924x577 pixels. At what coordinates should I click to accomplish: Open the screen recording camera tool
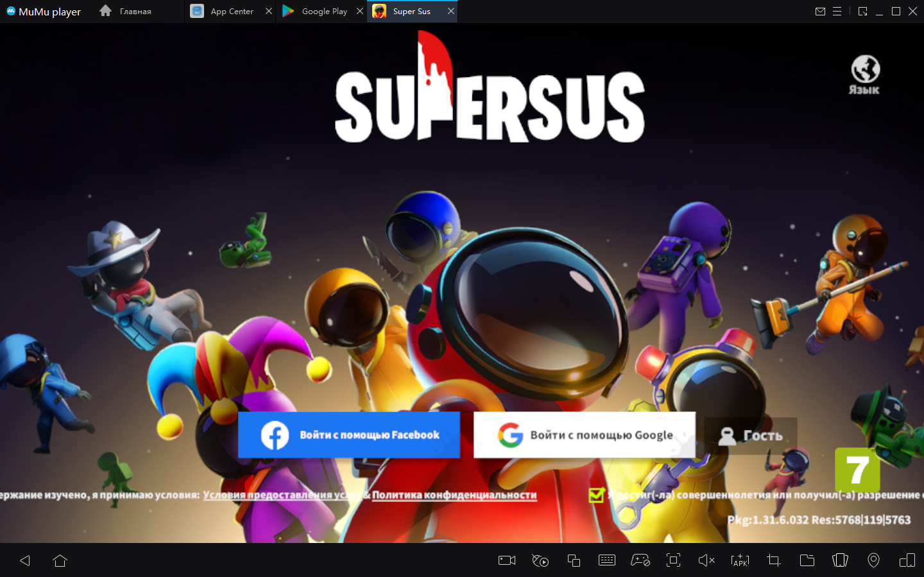tap(507, 560)
